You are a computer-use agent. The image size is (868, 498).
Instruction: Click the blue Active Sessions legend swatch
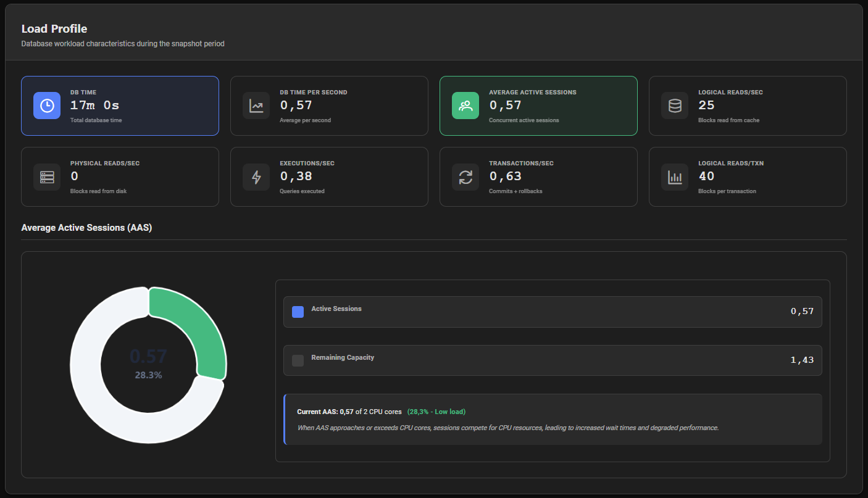298,312
